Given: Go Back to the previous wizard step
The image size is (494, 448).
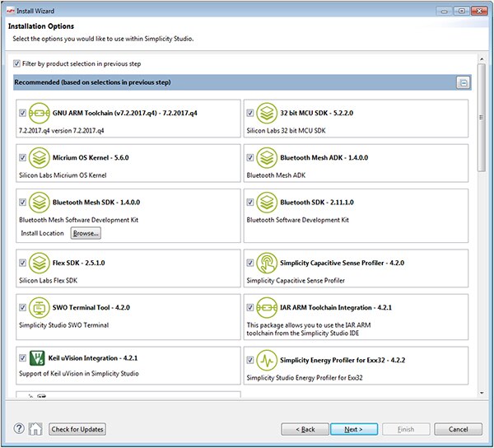Looking at the screenshot, I should tap(304, 429).
